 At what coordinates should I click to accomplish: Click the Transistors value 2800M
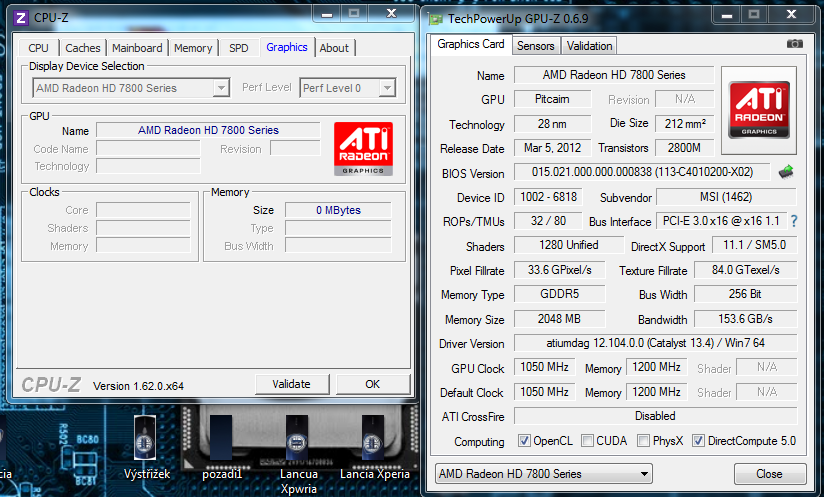pyautogui.click(x=684, y=148)
